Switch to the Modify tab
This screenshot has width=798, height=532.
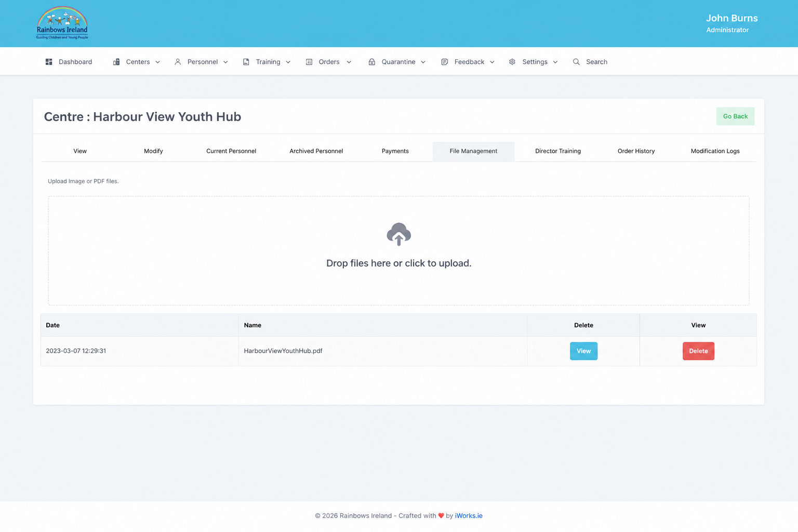[x=153, y=151]
